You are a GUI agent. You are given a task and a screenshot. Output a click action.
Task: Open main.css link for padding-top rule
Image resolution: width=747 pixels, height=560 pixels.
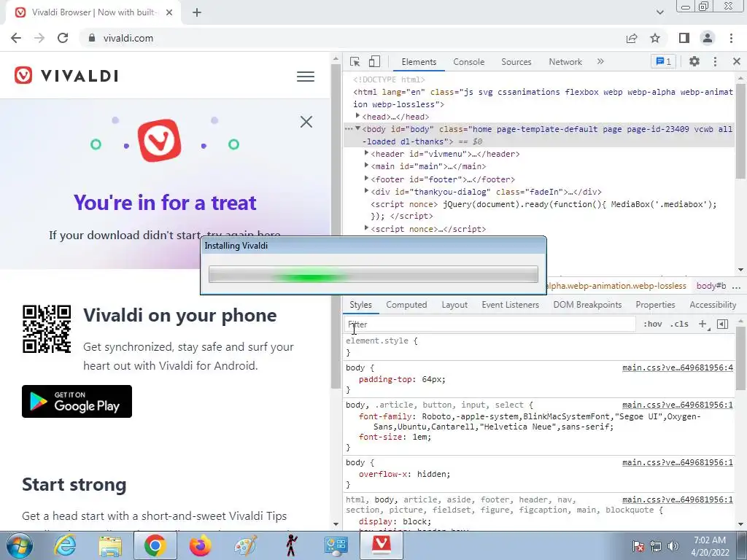point(678,367)
